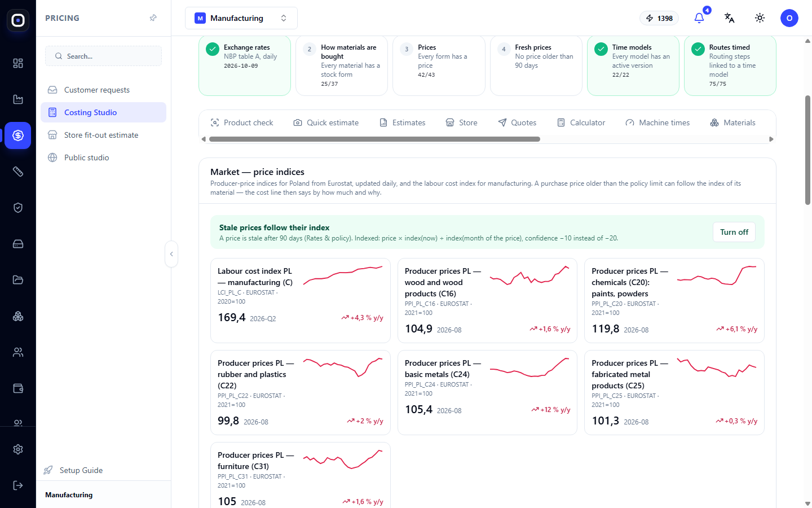The height and width of the screenshot is (508, 812).
Task: Open the Fresh prices step card
Action: (x=536, y=65)
